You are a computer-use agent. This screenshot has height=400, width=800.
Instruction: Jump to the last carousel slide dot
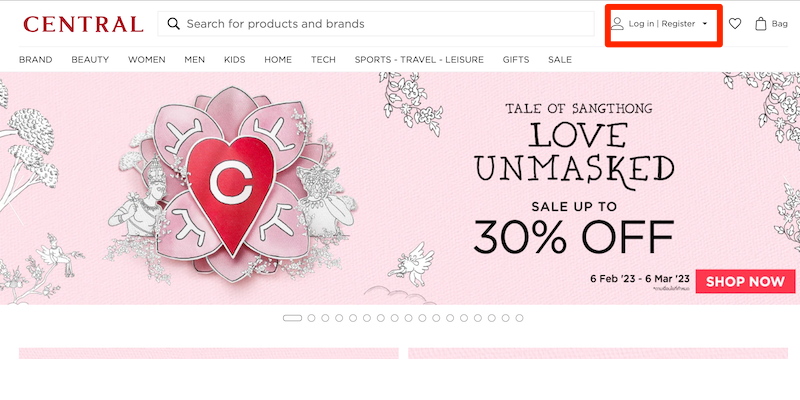coord(519,318)
